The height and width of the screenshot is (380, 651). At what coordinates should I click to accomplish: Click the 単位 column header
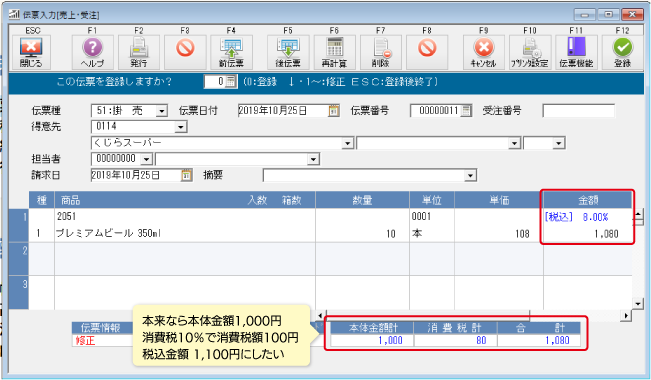(x=432, y=200)
